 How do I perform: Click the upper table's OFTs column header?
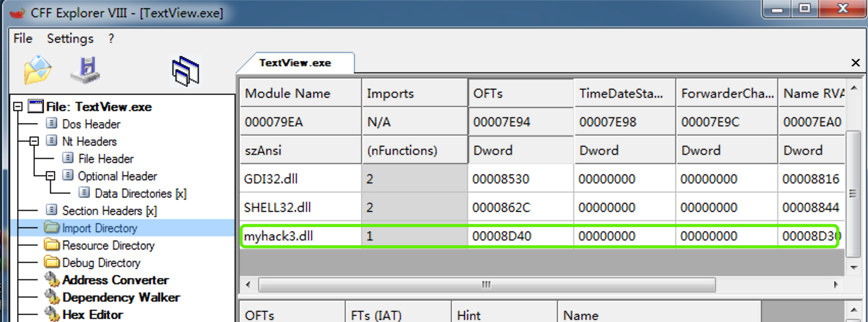click(x=521, y=93)
